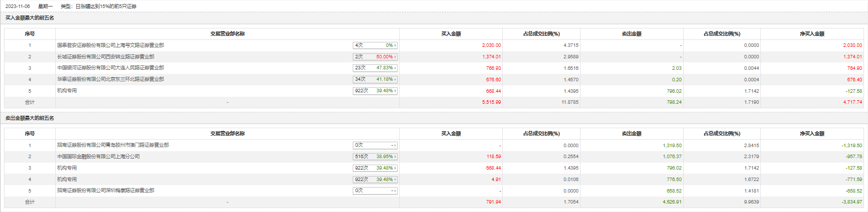Image resolution: width=868 pixels, height=212 pixels.
Task: Open the "2次 50.00%" box for 长城证券
Action: point(375,57)
